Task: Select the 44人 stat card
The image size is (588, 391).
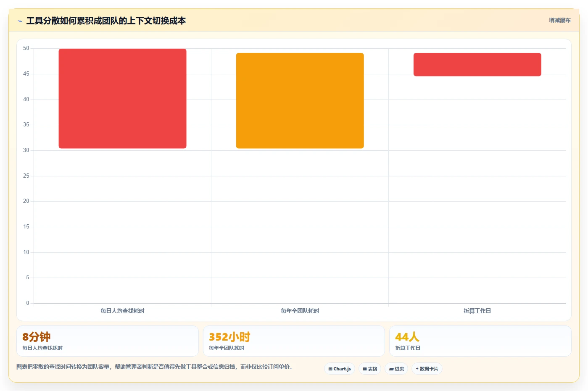Action: coord(480,341)
